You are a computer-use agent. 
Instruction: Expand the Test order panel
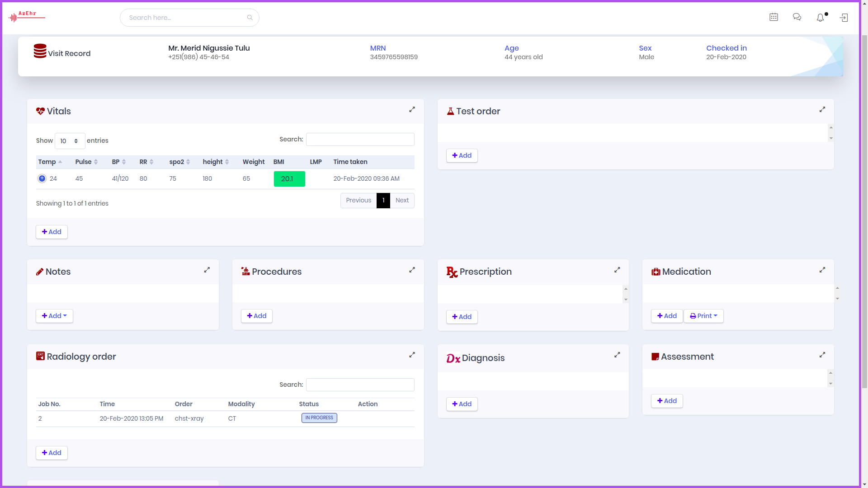(822, 110)
